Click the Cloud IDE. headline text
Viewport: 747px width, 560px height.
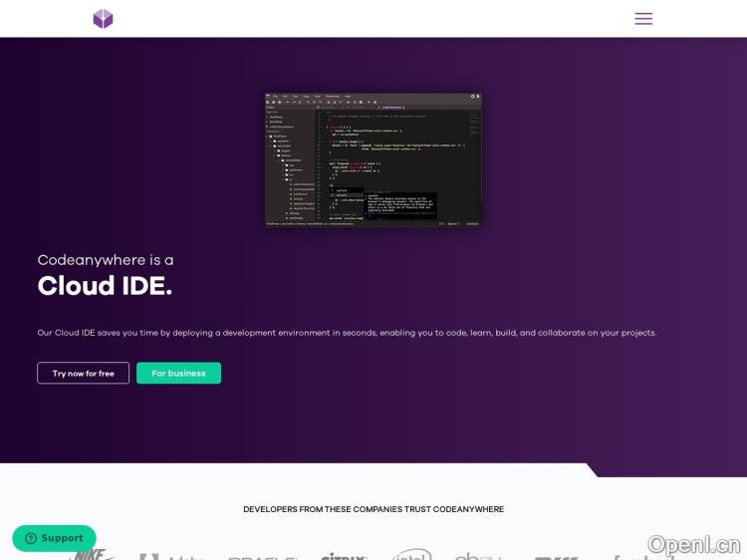click(105, 286)
